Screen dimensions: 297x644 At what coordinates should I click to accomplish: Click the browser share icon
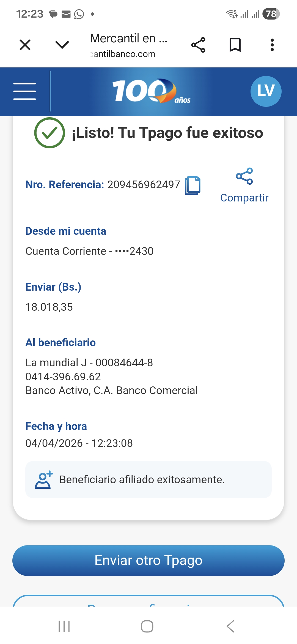point(198,45)
